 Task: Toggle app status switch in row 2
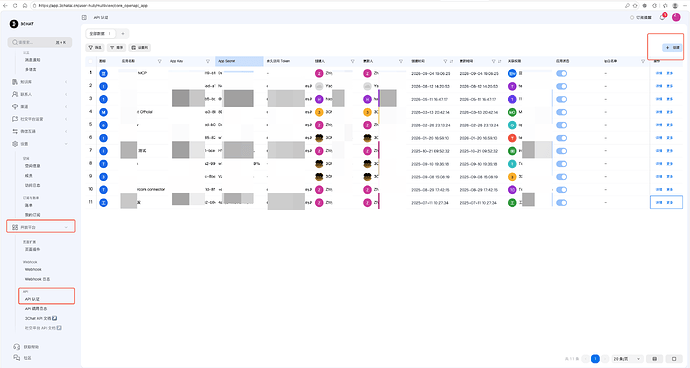562,86
